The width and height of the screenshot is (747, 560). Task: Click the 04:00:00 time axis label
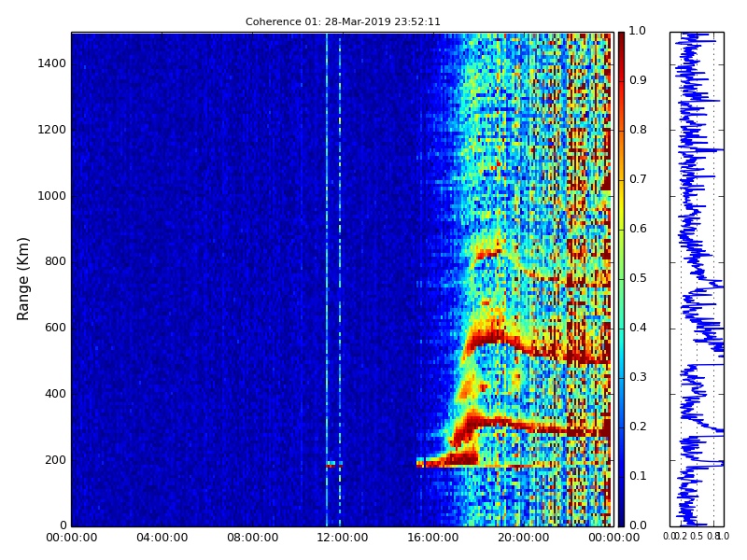pyautogui.click(x=162, y=538)
